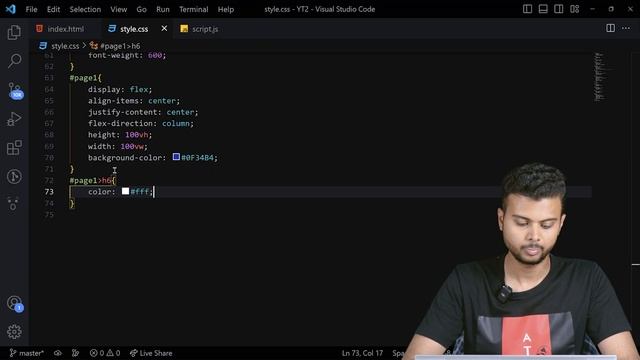
Task: Open the File menu
Action: 31,9
